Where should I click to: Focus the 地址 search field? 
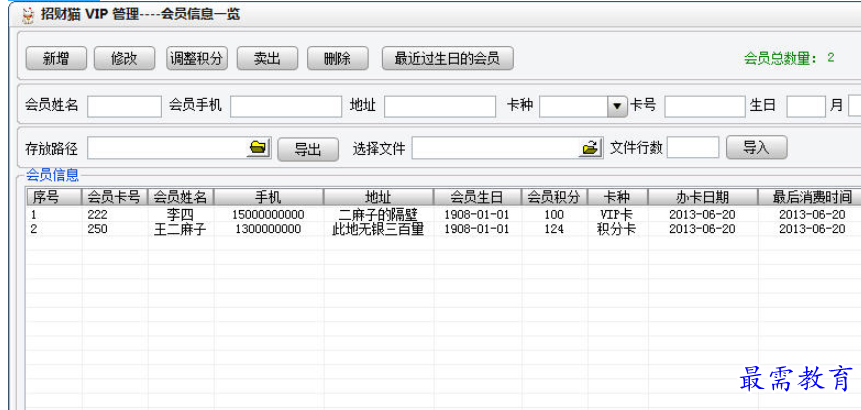click(440, 106)
